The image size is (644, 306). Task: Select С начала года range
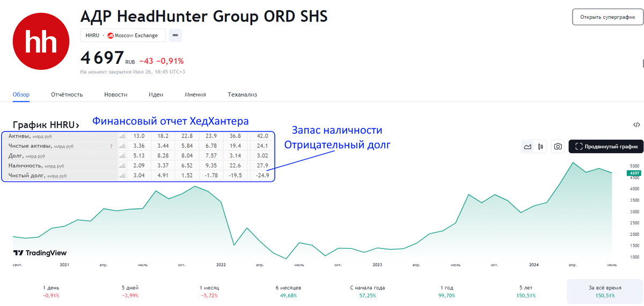point(368,292)
